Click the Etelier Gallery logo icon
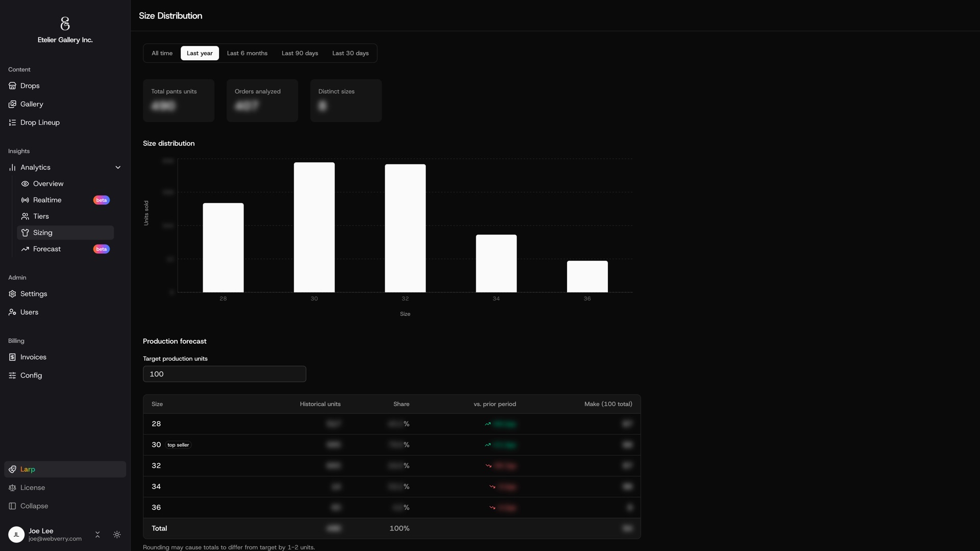 pos(65,23)
